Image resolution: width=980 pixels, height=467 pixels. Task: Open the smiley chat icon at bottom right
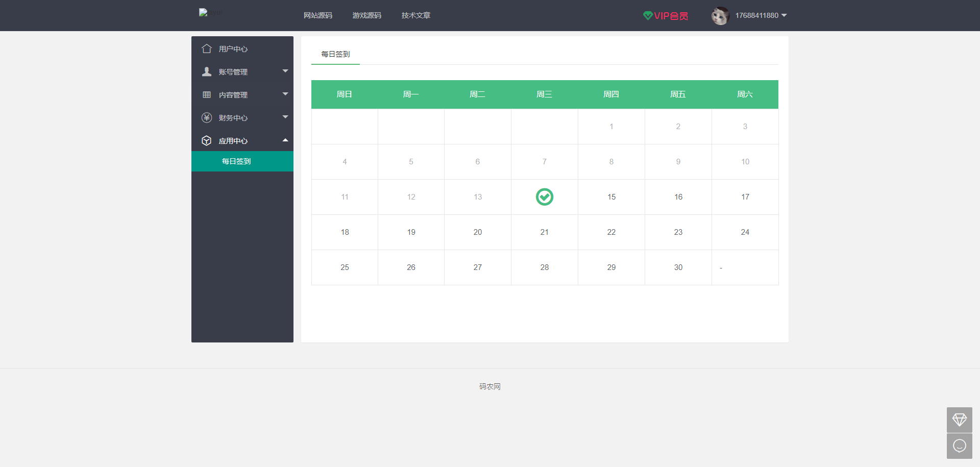(960, 446)
